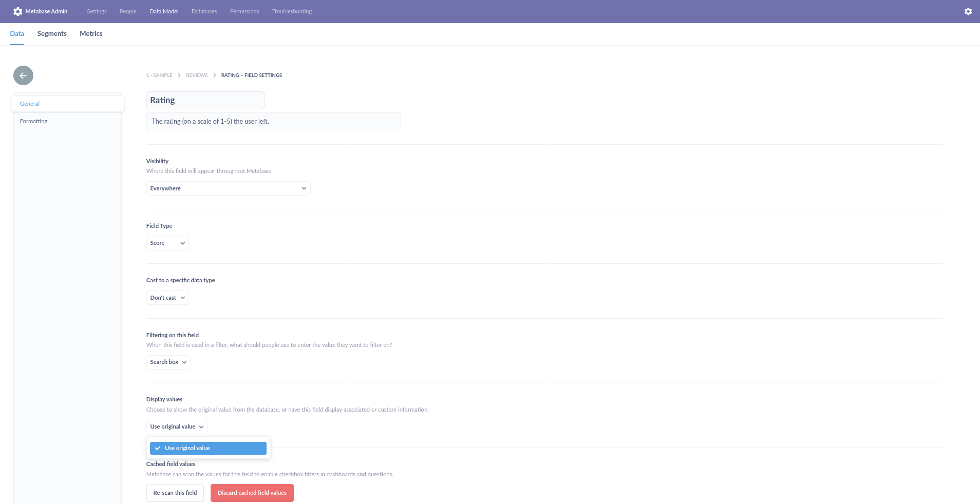
Task: Collapse the Display values dropdown
Action: pyautogui.click(x=176, y=426)
